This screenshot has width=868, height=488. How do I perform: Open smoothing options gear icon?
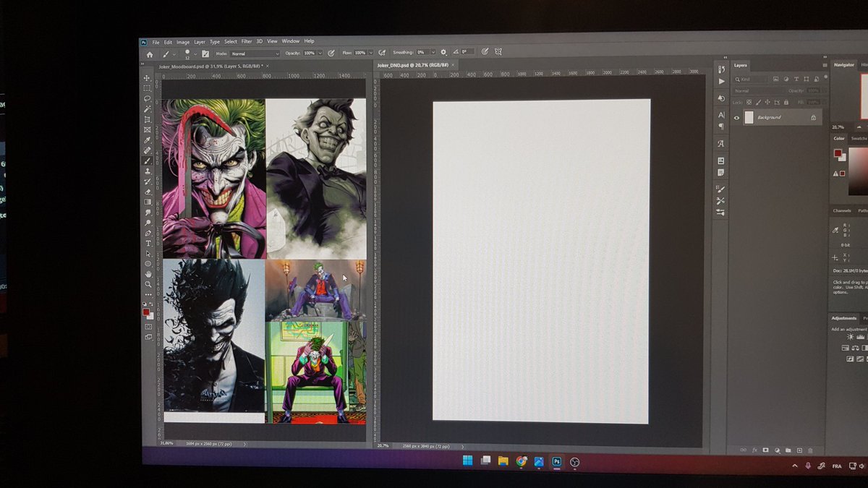pyautogui.click(x=443, y=52)
